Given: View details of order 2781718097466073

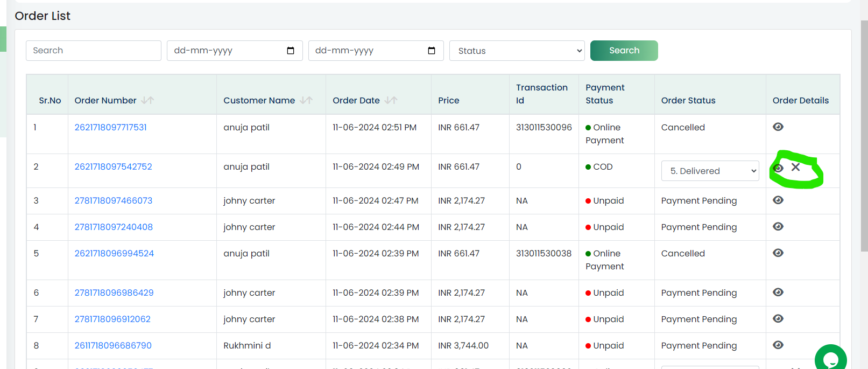Looking at the screenshot, I should (x=778, y=200).
